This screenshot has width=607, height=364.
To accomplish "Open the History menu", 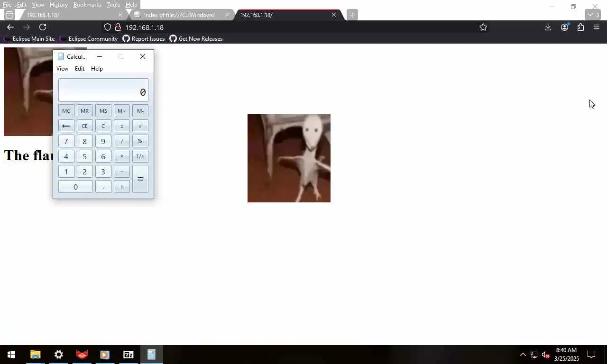I will (x=59, y=5).
